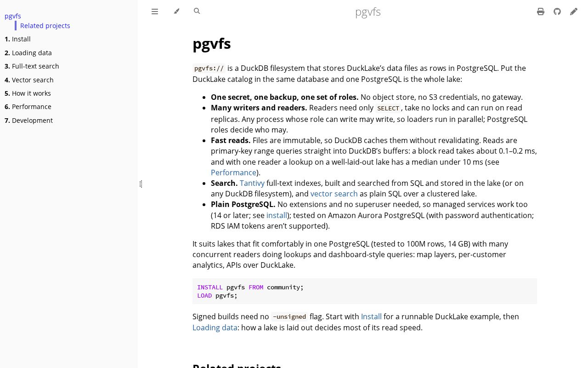Screen dimensions: 588x368
Task: Open chapter 3. Full-text search
Action: tap(32, 66)
